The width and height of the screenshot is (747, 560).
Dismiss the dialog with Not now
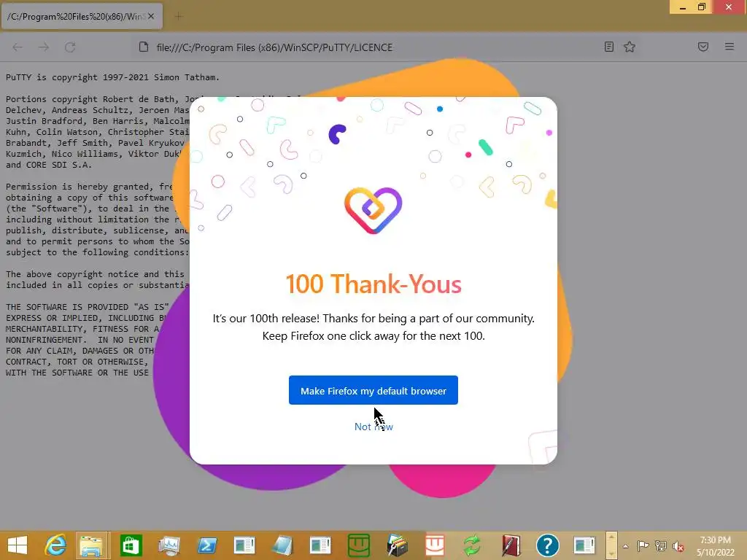373,427
